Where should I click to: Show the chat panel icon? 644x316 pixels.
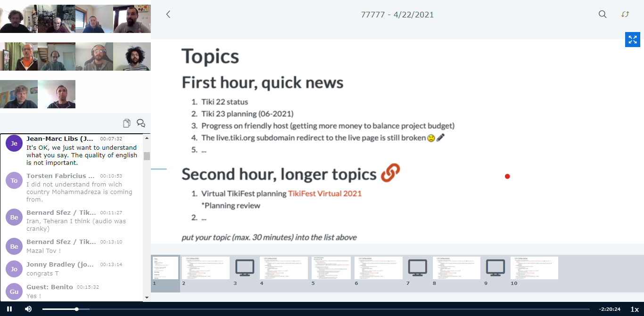141,123
